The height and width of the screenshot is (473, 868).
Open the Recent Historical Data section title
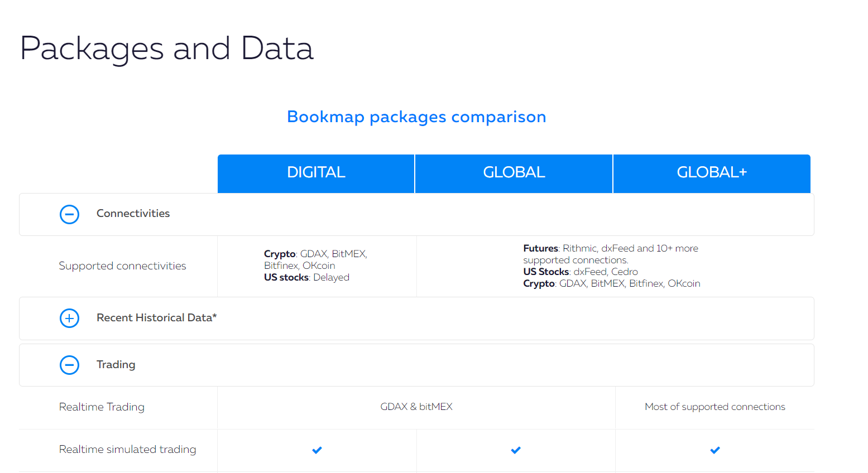point(156,318)
